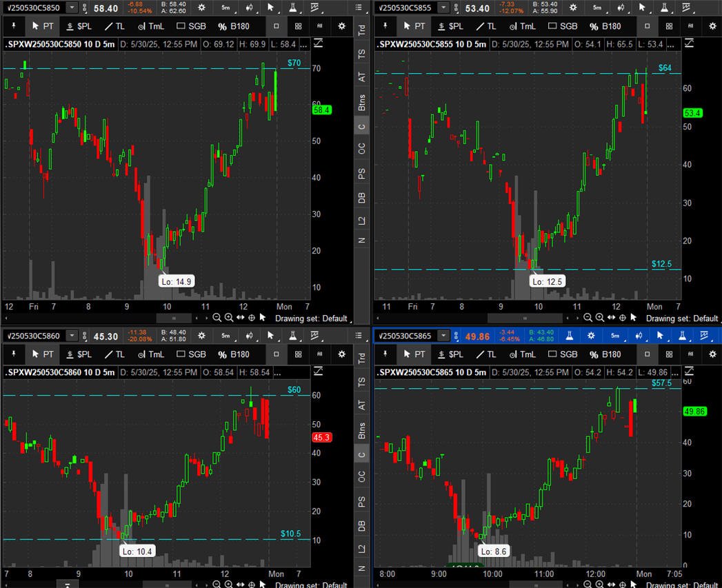Click price axis scale icon on C5855 chart
This screenshot has width=722, height=588.
point(690,43)
